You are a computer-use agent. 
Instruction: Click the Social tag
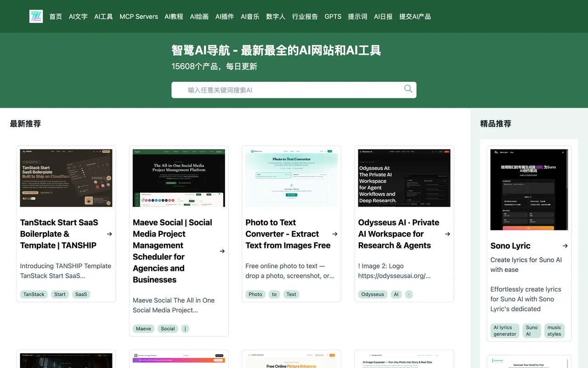pos(168,328)
